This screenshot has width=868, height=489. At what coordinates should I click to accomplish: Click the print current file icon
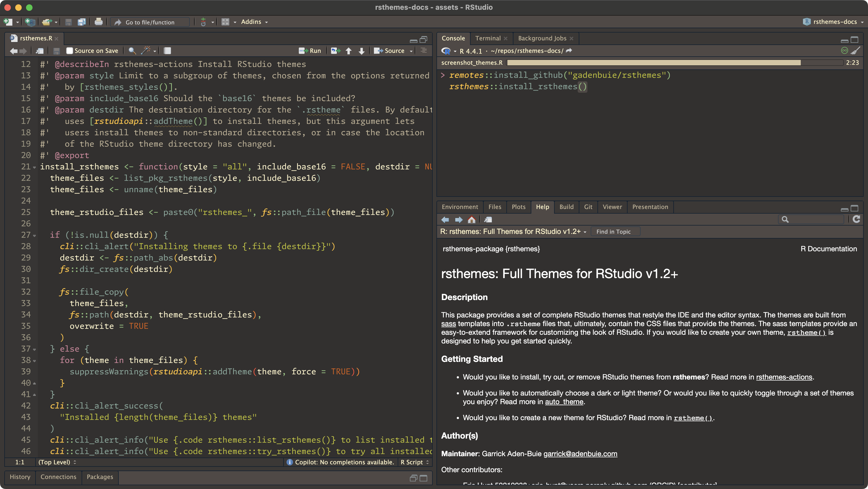point(98,22)
